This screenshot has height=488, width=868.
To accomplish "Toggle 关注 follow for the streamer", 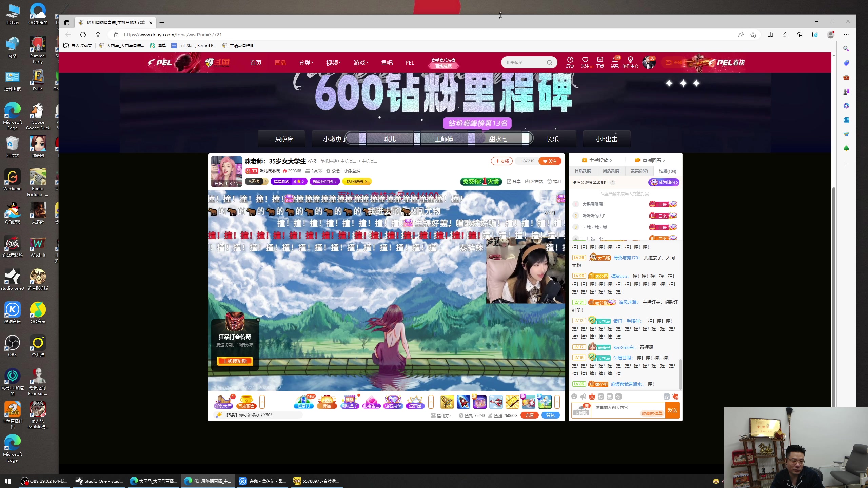I will [550, 161].
